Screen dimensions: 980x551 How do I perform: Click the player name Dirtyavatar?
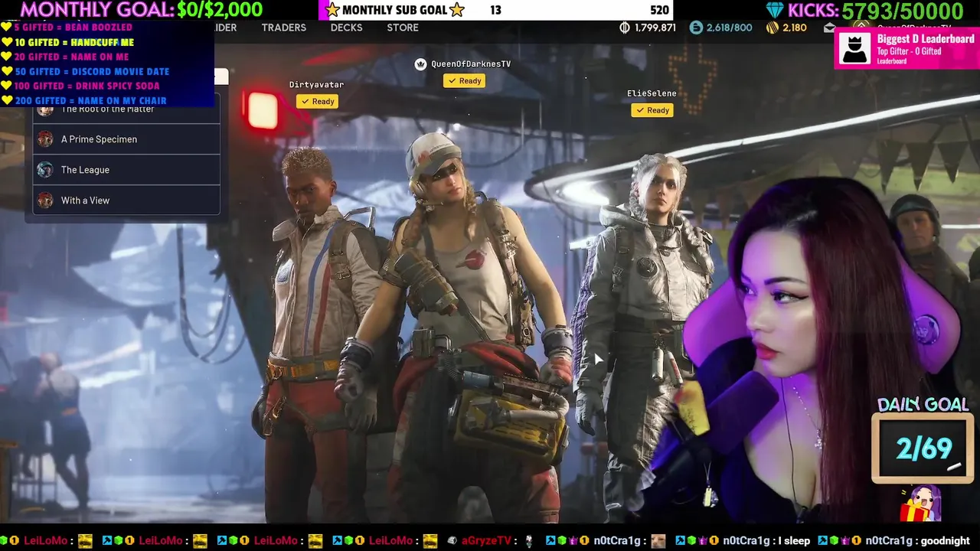pos(316,84)
